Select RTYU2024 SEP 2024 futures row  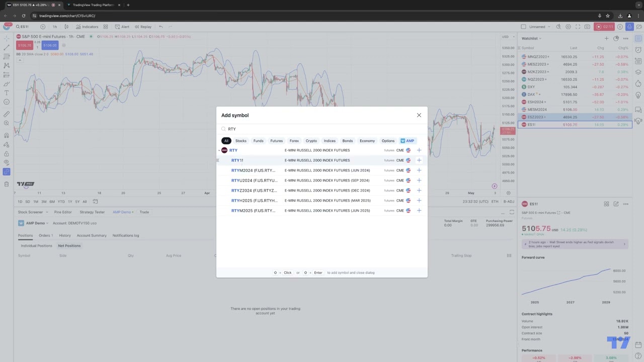click(x=322, y=180)
